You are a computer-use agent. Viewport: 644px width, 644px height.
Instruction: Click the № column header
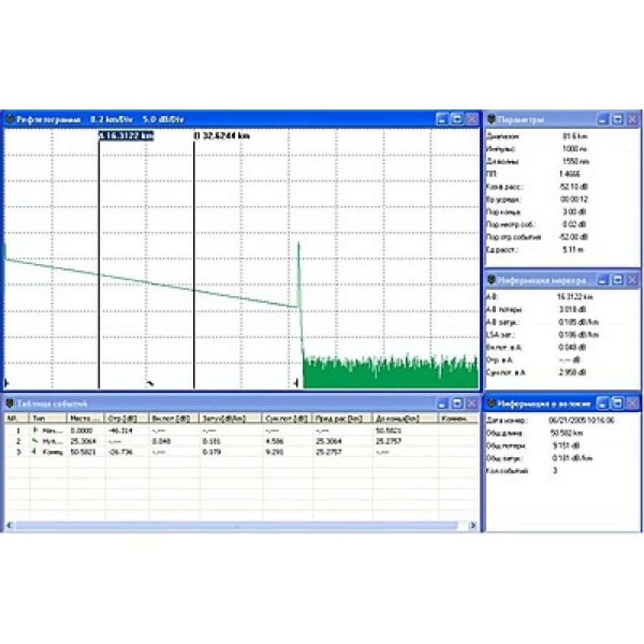tap(17, 418)
